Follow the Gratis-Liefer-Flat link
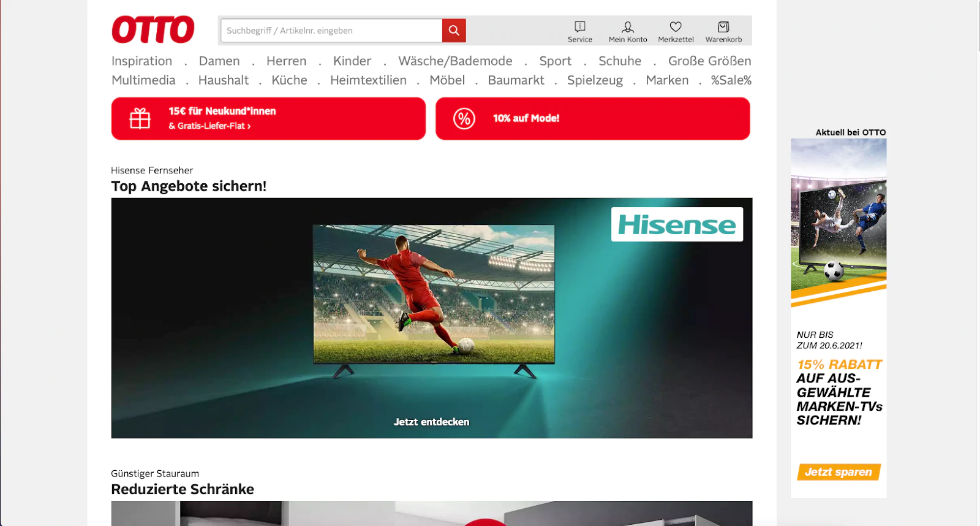This screenshot has height=526, width=980. pyautogui.click(x=209, y=126)
